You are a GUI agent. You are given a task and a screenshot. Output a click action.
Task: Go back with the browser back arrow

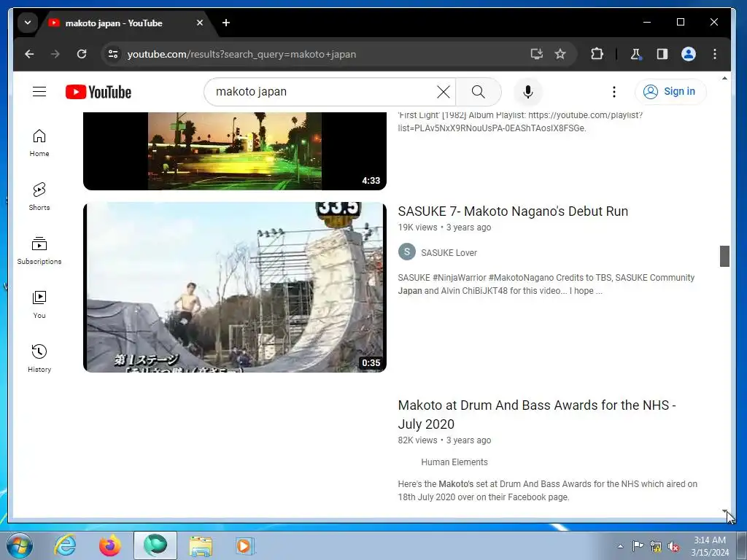point(29,54)
